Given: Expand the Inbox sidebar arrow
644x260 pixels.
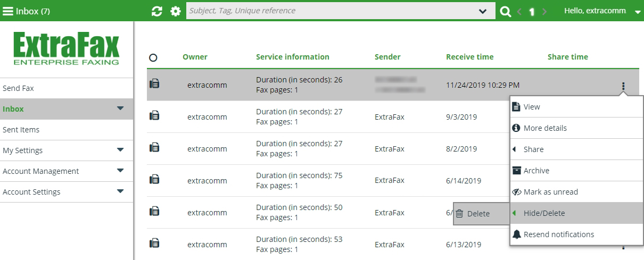Looking at the screenshot, I should (x=120, y=108).
